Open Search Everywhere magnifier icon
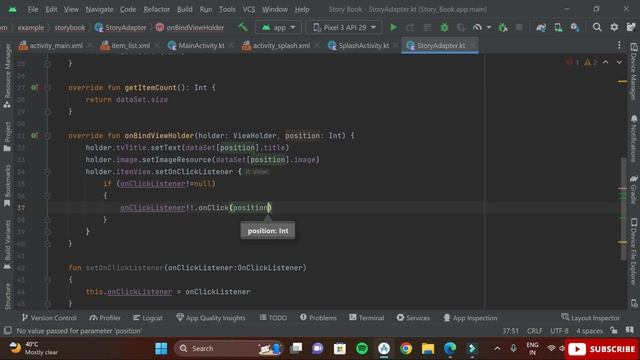 [597, 27]
